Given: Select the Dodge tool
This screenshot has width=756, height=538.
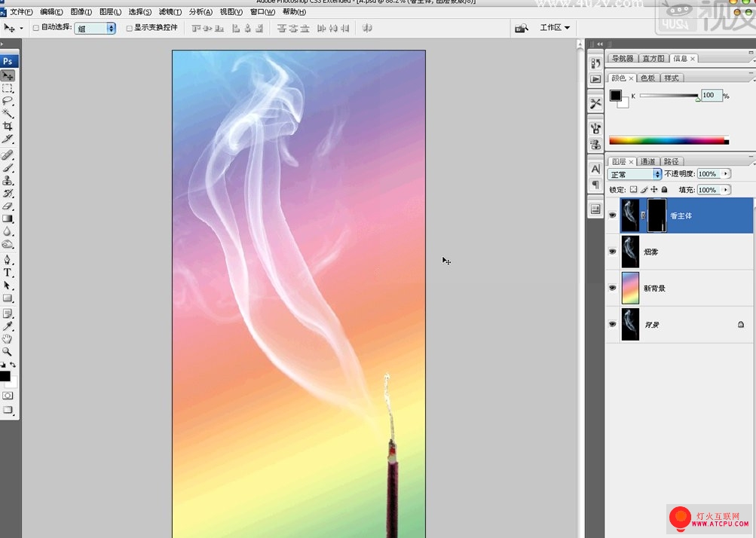Looking at the screenshot, I should point(8,244).
